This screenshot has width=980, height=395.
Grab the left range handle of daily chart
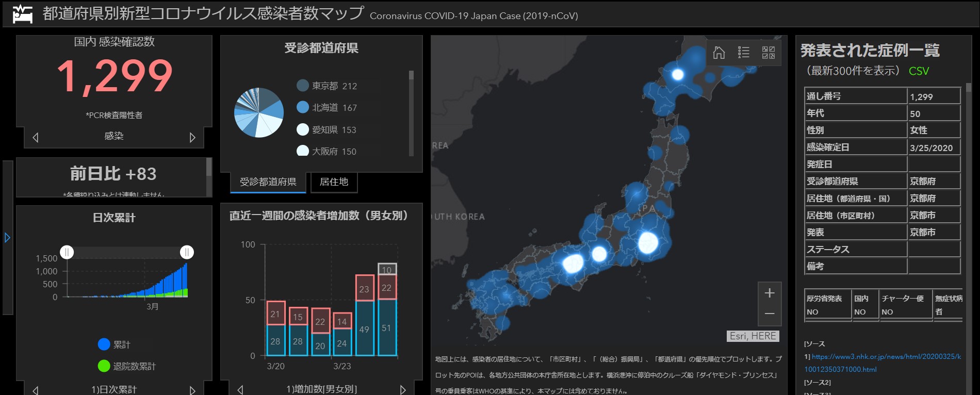click(x=67, y=252)
